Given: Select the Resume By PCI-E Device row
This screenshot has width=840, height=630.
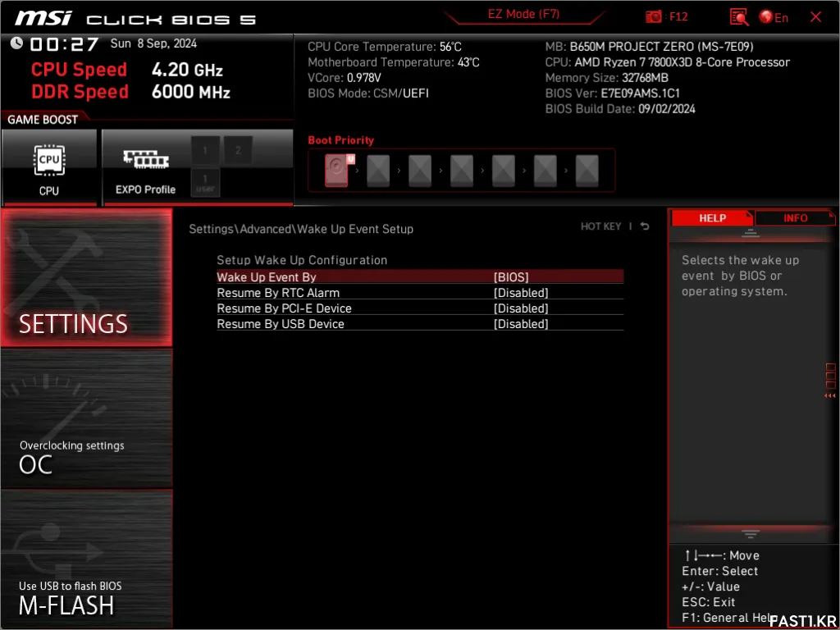Looking at the screenshot, I should coord(420,308).
